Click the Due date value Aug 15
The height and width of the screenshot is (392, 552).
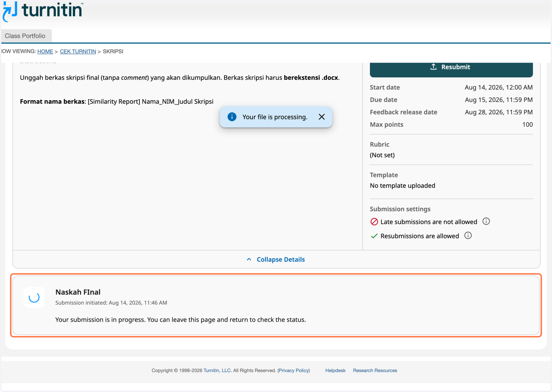click(499, 100)
